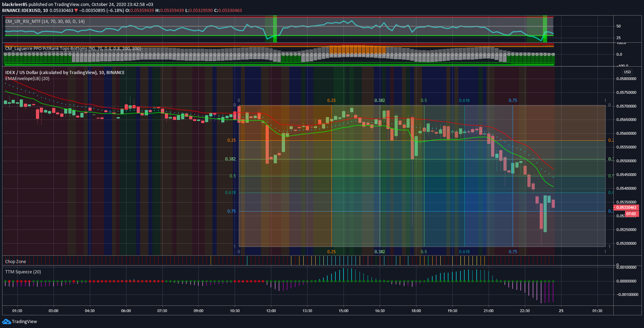This screenshot has width=644, height=328.
Task: Click the right green highlight bar in the RSI pane
Action: [x=545, y=29]
